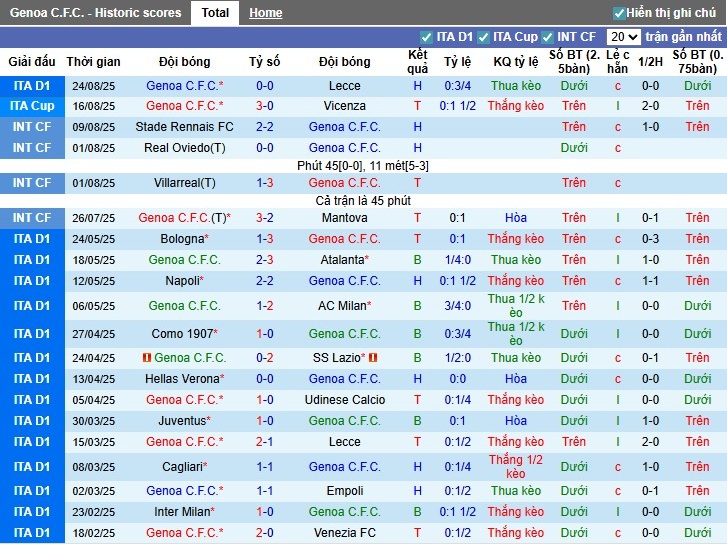Click the 3-0 score against Vicenza
This screenshot has width=727, height=545.
point(265,106)
